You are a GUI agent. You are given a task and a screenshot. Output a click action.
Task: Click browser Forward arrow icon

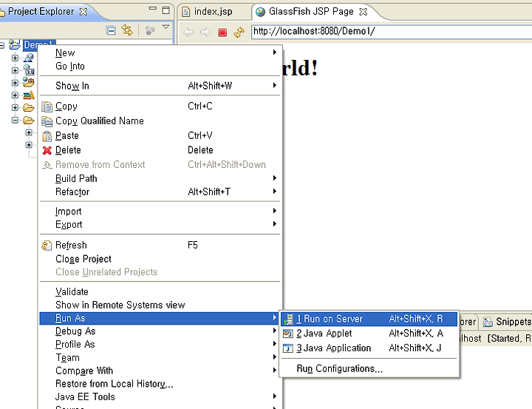point(205,33)
